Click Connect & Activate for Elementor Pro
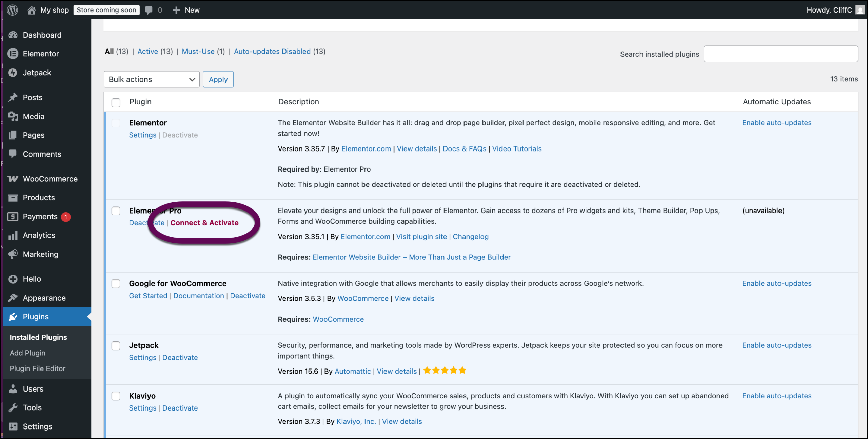 [x=204, y=223]
